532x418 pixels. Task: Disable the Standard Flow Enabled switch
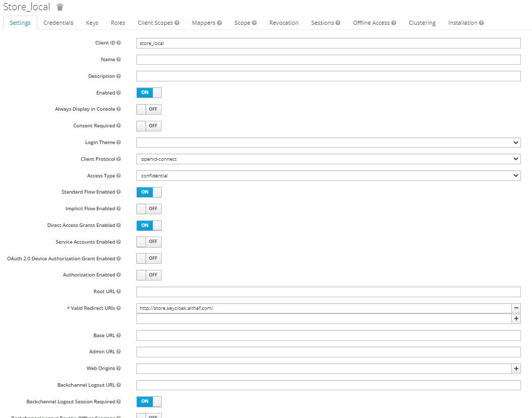pyautogui.click(x=149, y=192)
